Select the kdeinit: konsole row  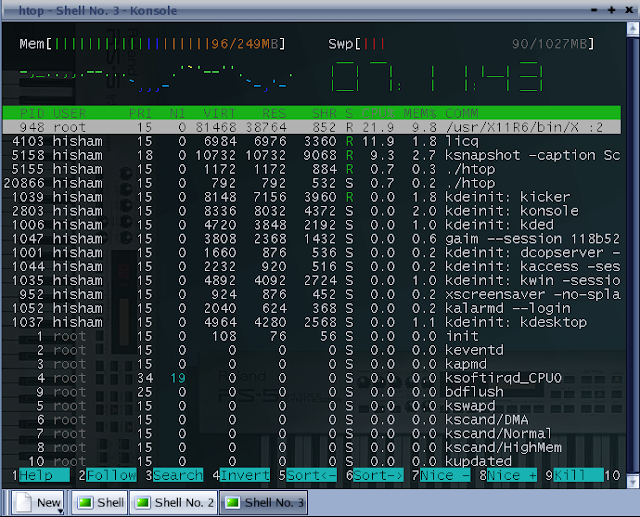coord(312,211)
